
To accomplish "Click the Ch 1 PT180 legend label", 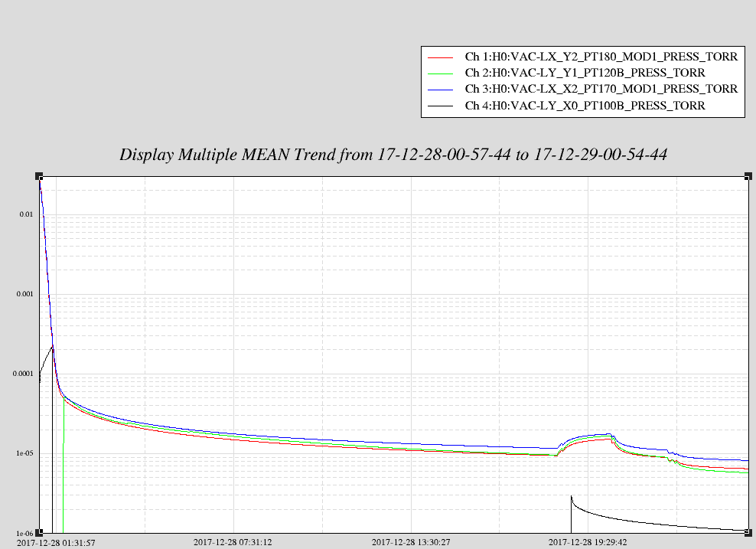I will [x=601, y=57].
